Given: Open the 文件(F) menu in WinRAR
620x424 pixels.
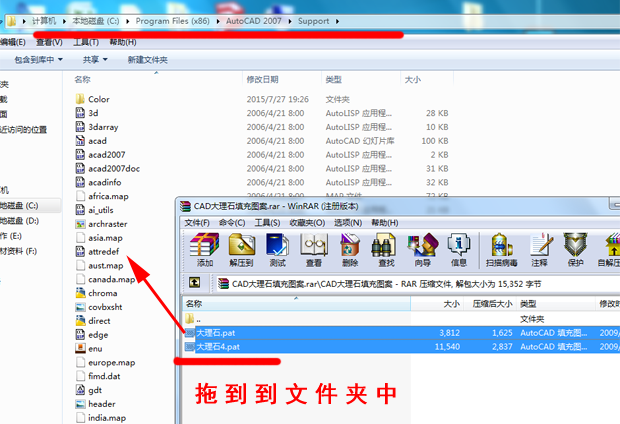Looking at the screenshot, I should [x=197, y=223].
